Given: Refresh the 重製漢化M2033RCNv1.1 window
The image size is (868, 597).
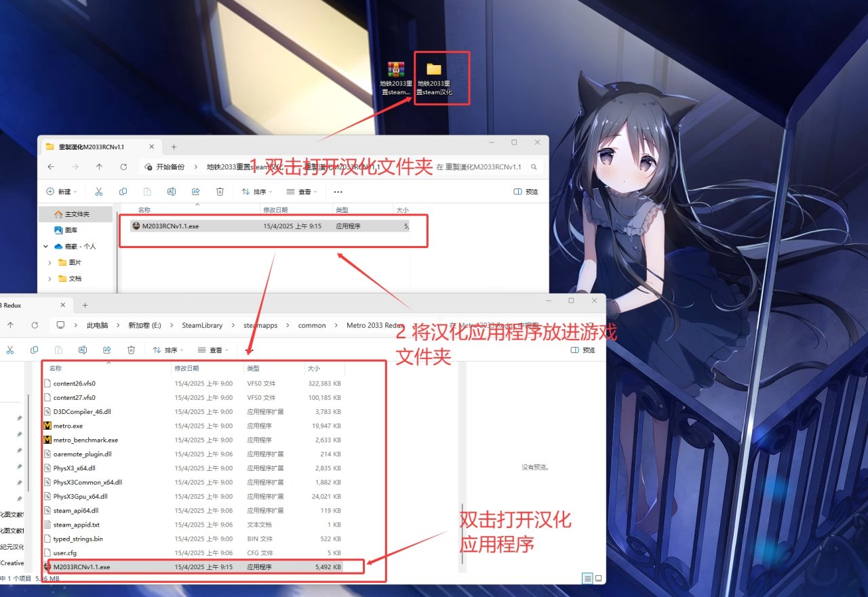Looking at the screenshot, I should [123, 167].
